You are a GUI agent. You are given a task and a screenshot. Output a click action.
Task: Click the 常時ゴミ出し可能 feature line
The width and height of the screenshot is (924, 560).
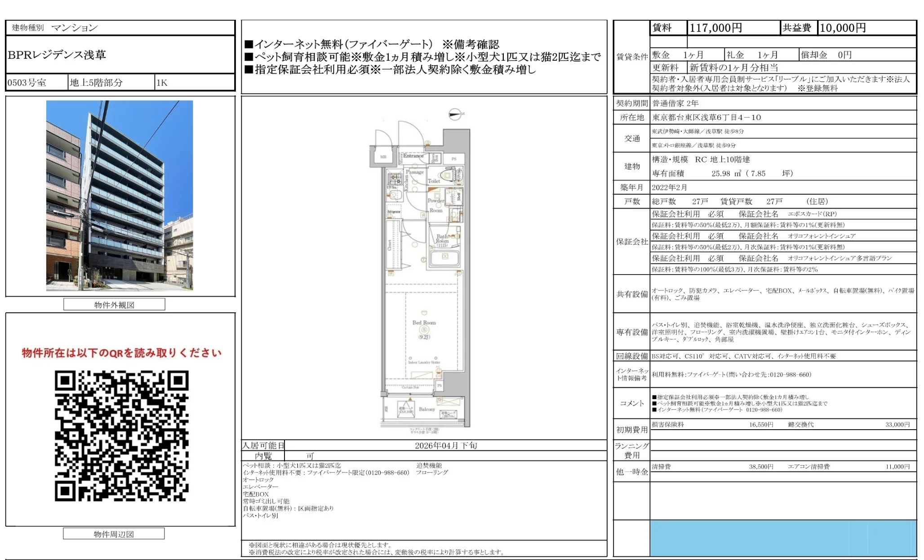coord(266,501)
